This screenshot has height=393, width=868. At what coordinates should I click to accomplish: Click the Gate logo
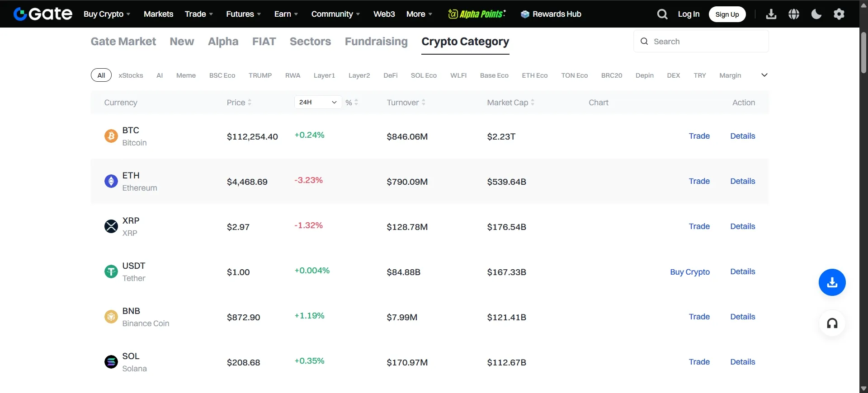(x=43, y=14)
